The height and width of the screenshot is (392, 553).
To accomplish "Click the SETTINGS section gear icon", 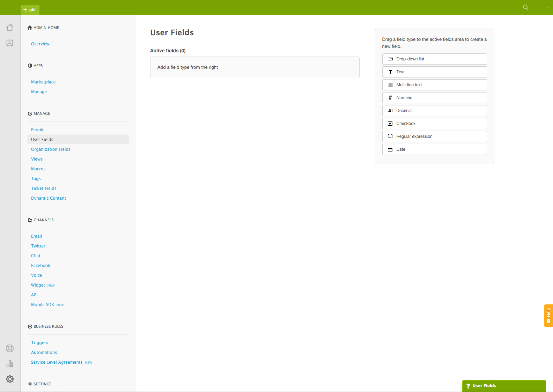I will click(x=30, y=384).
